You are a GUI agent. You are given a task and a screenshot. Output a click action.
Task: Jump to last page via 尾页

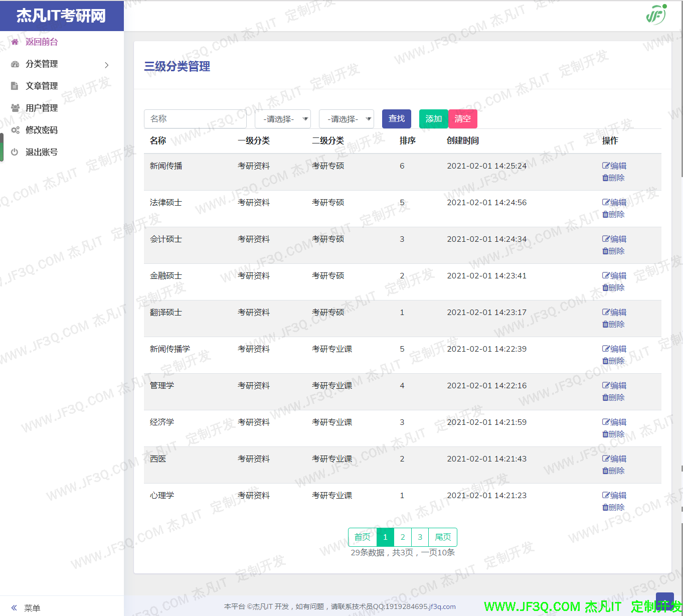pos(443,537)
